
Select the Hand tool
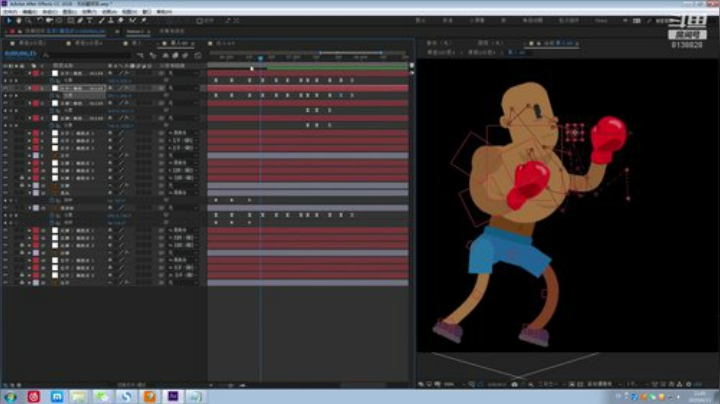pos(19,21)
